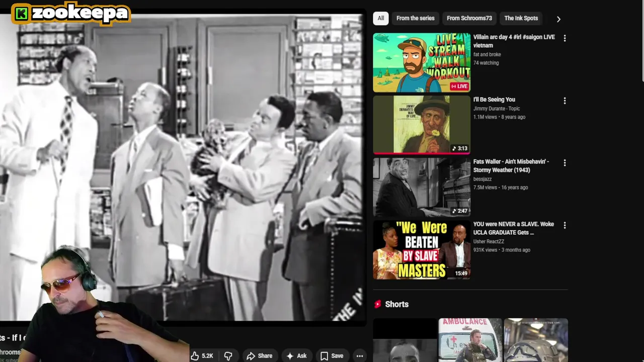This screenshot has width=644, height=362.
Task: Open options menu for Fats Waller video
Action: 565,163
